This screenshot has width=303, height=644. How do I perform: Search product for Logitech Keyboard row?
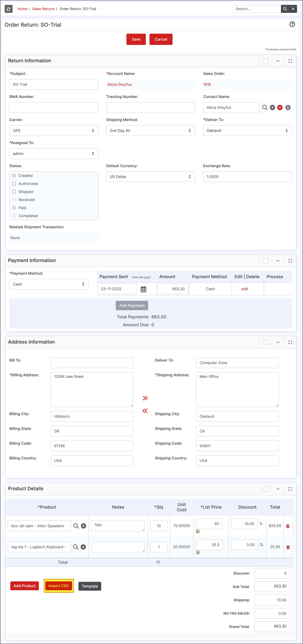[76, 547]
